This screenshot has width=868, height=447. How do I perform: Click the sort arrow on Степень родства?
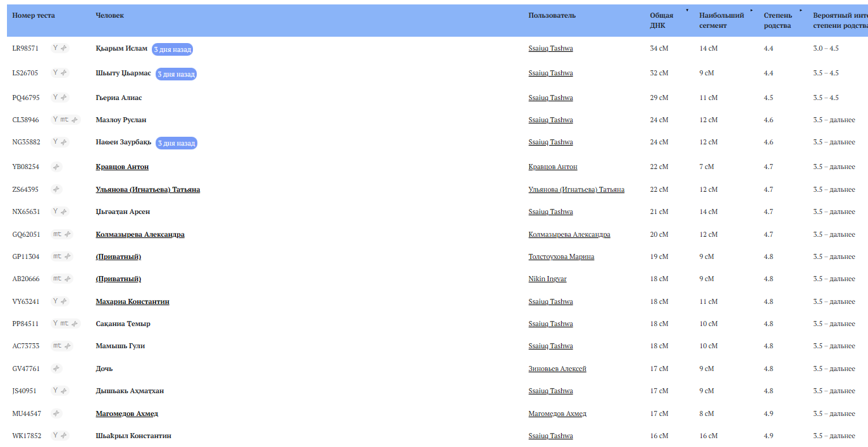click(x=801, y=11)
